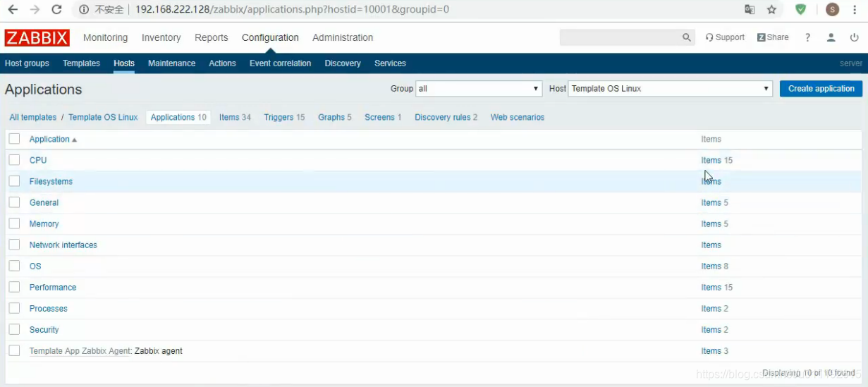868x387 pixels.
Task: Open the Configuration menu
Action: click(270, 37)
